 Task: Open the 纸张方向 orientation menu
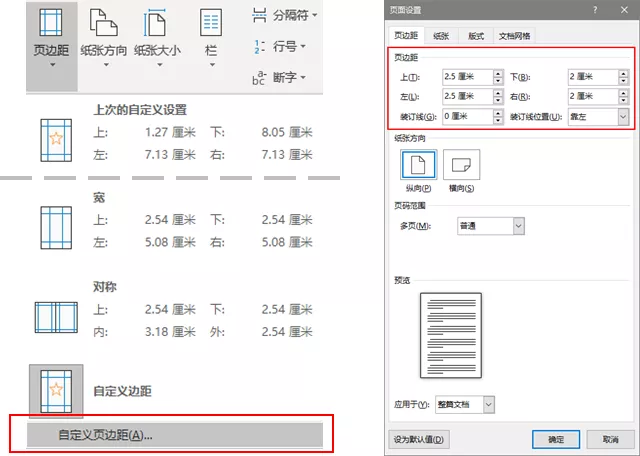pyautogui.click(x=104, y=39)
